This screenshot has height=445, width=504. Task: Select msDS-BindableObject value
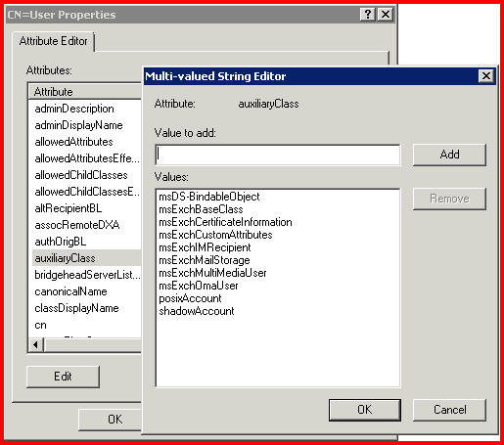pos(209,197)
